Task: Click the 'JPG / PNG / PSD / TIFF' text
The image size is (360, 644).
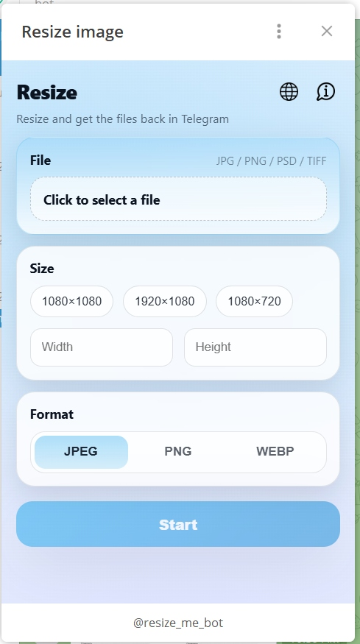Action: 271,161
